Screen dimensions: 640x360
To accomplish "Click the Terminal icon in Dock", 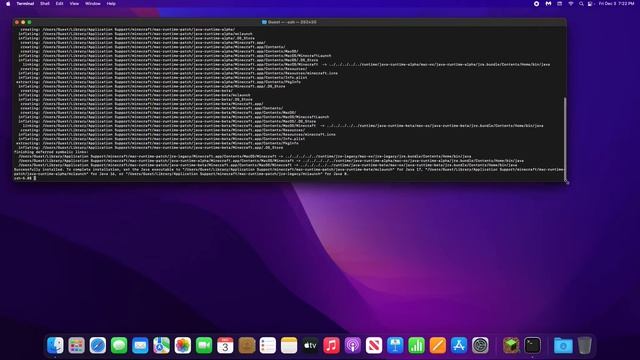I will [532, 346].
